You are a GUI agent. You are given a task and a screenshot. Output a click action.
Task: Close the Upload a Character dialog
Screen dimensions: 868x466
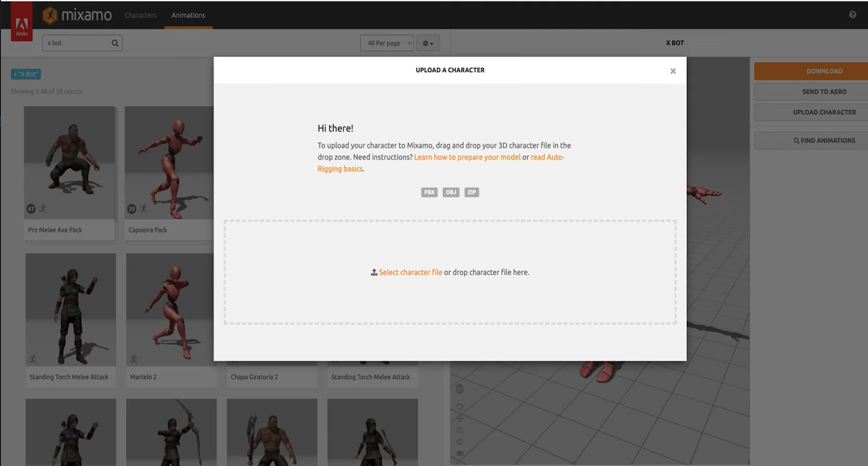click(673, 71)
